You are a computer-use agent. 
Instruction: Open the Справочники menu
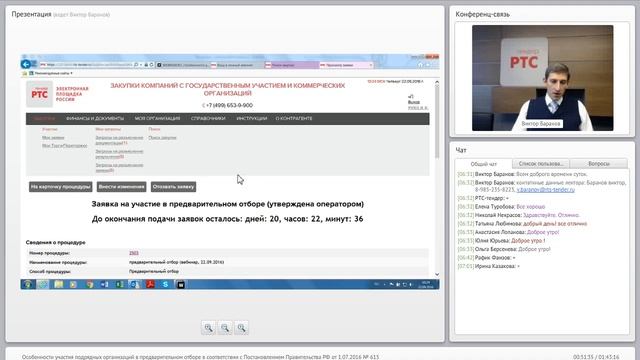[208, 119]
